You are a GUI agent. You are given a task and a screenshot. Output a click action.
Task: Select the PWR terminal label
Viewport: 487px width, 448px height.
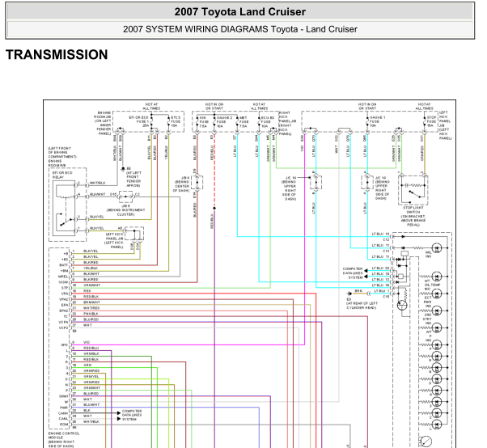click(64, 408)
